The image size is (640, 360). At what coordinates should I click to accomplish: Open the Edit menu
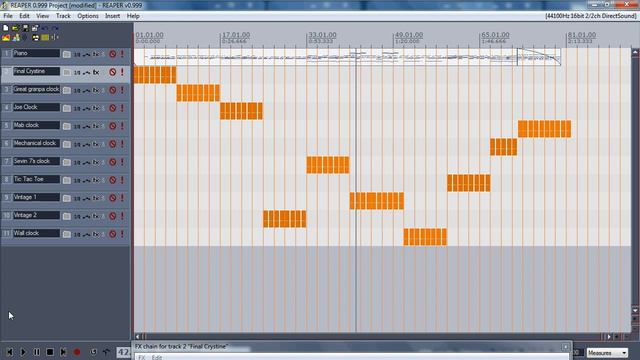point(24,16)
